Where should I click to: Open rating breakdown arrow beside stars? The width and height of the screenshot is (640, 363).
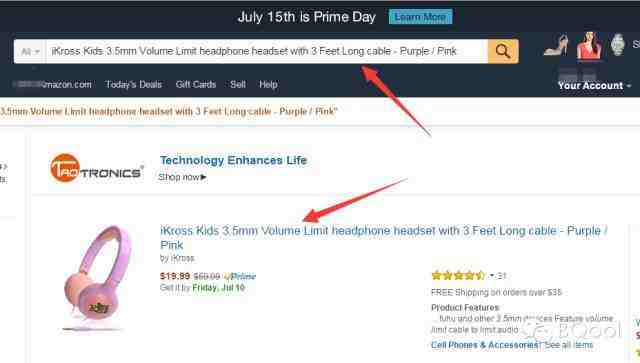pyautogui.click(x=491, y=276)
